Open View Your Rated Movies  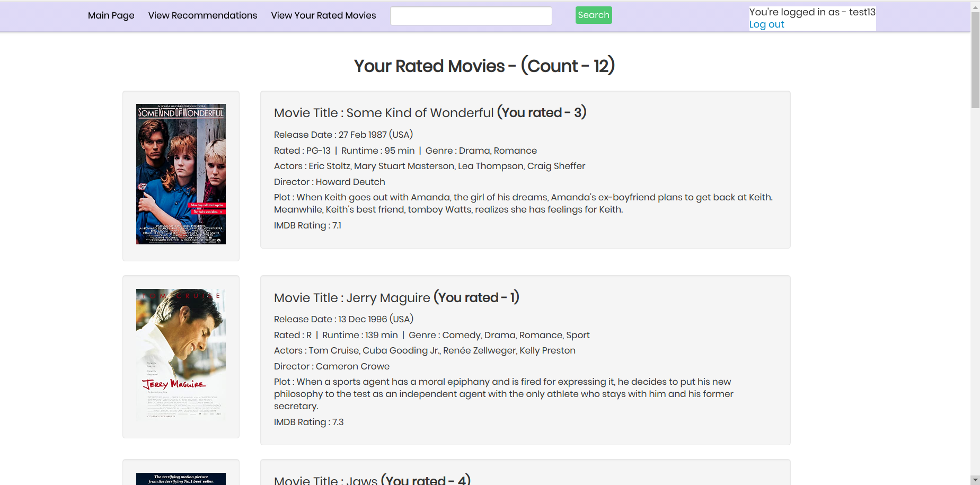[323, 15]
